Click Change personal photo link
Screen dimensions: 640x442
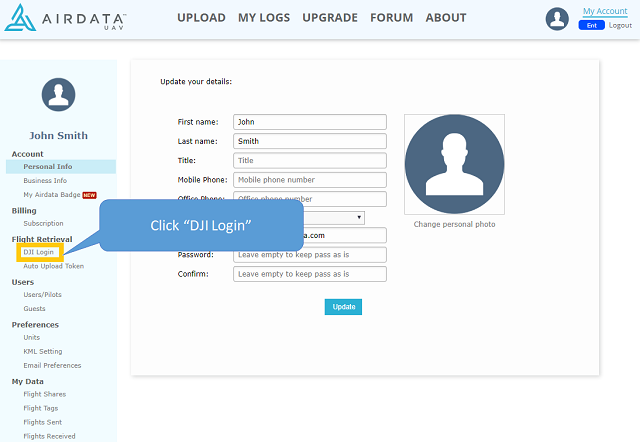pos(454,224)
